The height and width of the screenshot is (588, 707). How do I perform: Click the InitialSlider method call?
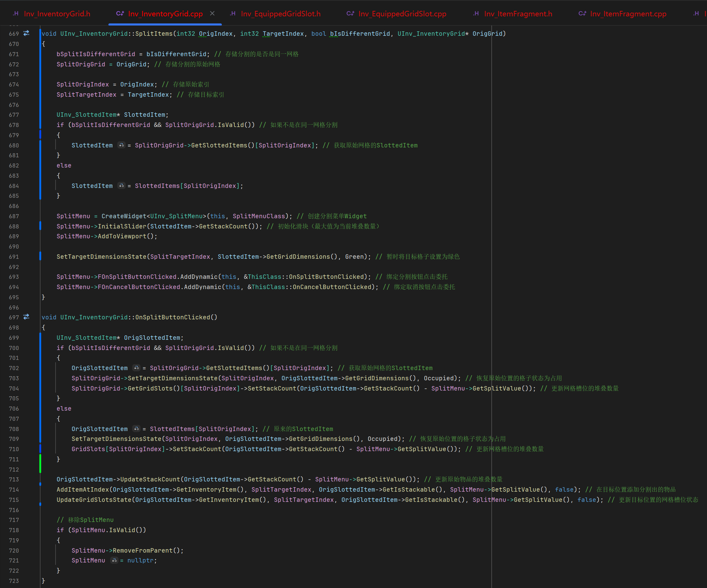(x=122, y=226)
